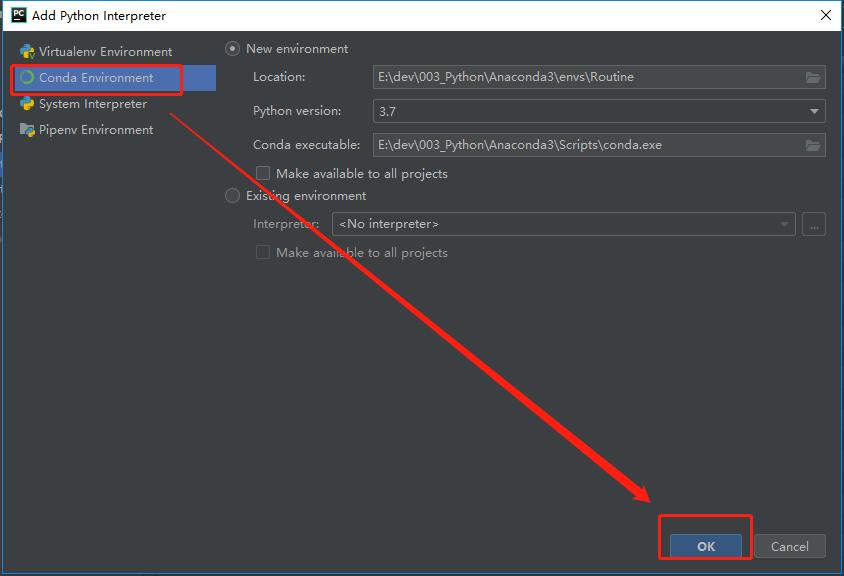The width and height of the screenshot is (844, 576).
Task: Click the PyCharm logo in title bar
Action: point(19,15)
